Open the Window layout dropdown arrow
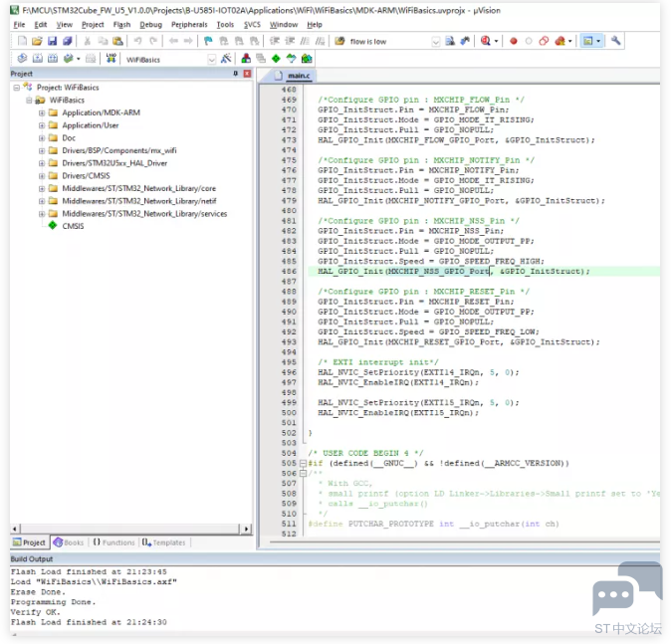 (598, 41)
